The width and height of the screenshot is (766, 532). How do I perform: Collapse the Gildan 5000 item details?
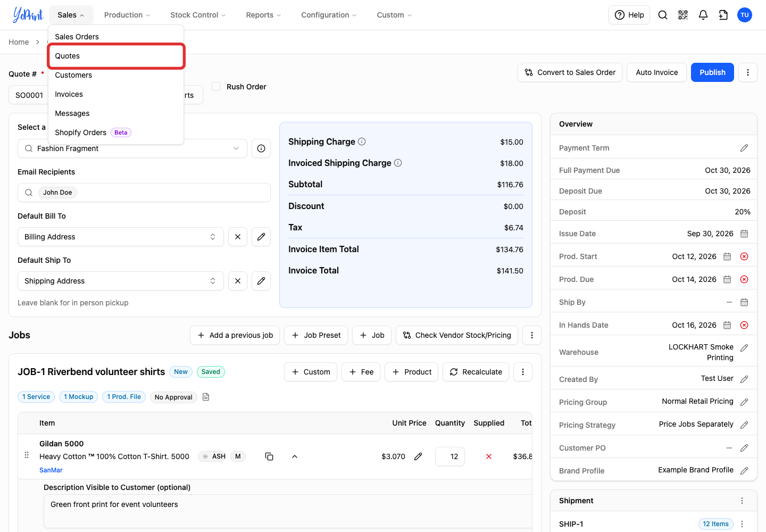[x=295, y=456]
